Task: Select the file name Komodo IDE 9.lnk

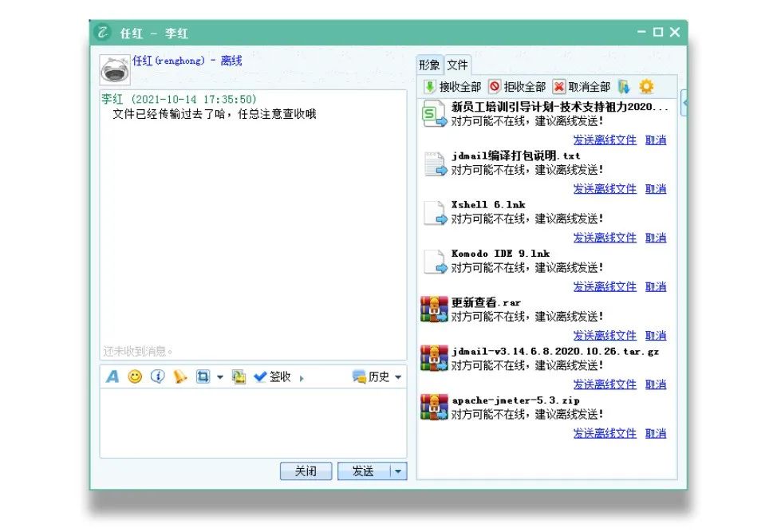Action: (x=500, y=254)
